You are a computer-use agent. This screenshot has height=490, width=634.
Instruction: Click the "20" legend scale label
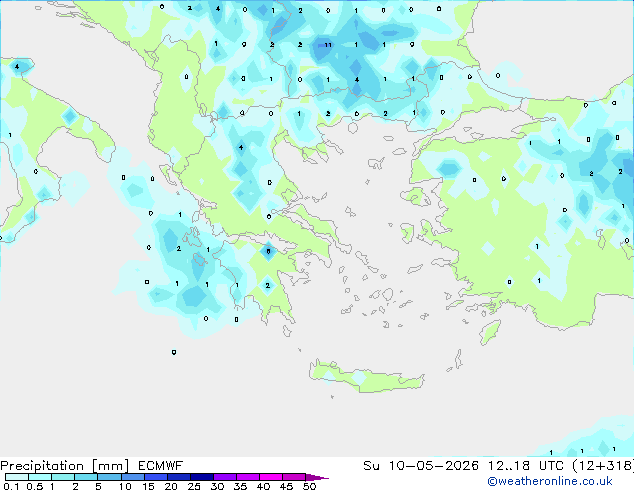(x=171, y=486)
